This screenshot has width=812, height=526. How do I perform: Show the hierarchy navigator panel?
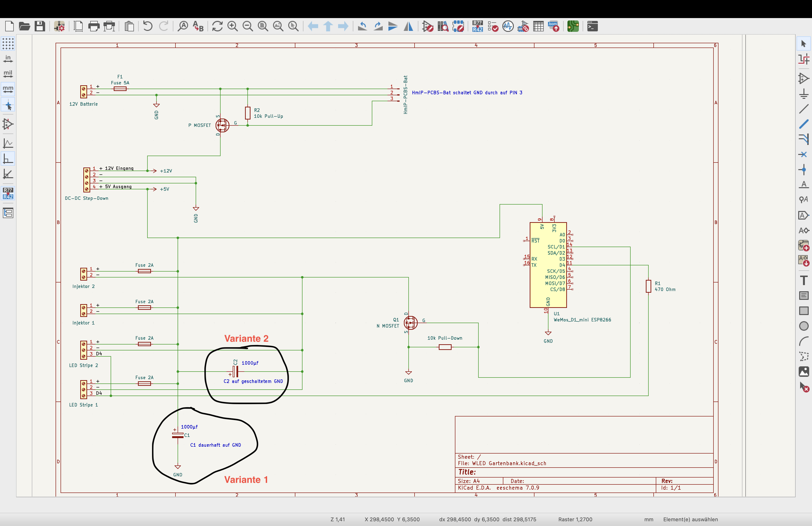pyautogui.click(x=8, y=213)
